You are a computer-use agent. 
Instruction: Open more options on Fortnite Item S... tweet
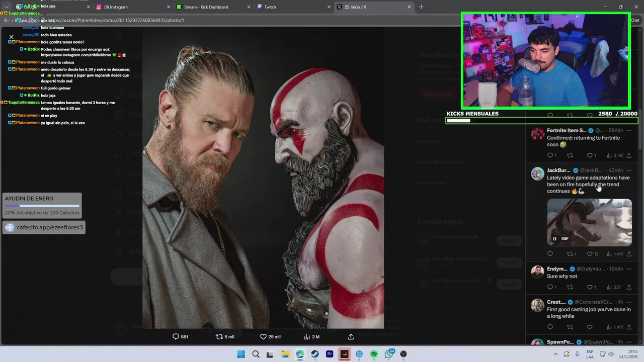click(629, 130)
